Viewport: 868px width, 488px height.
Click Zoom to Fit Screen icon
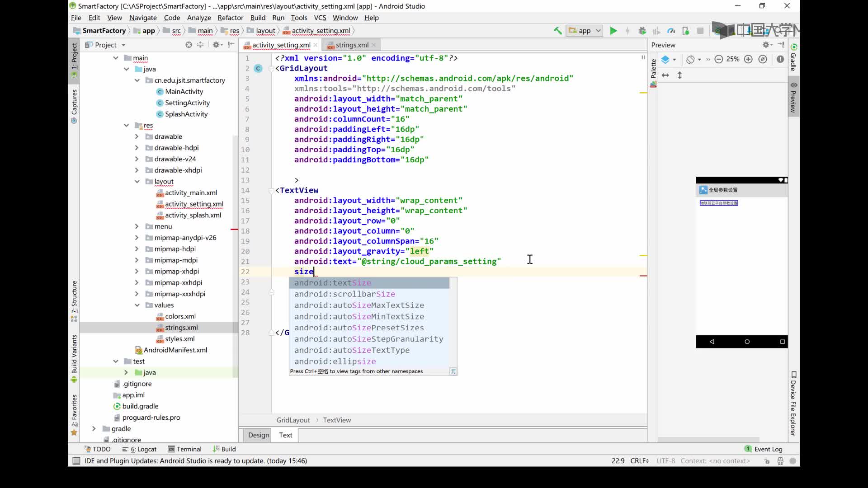pyautogui.click(x=763, y=59)
